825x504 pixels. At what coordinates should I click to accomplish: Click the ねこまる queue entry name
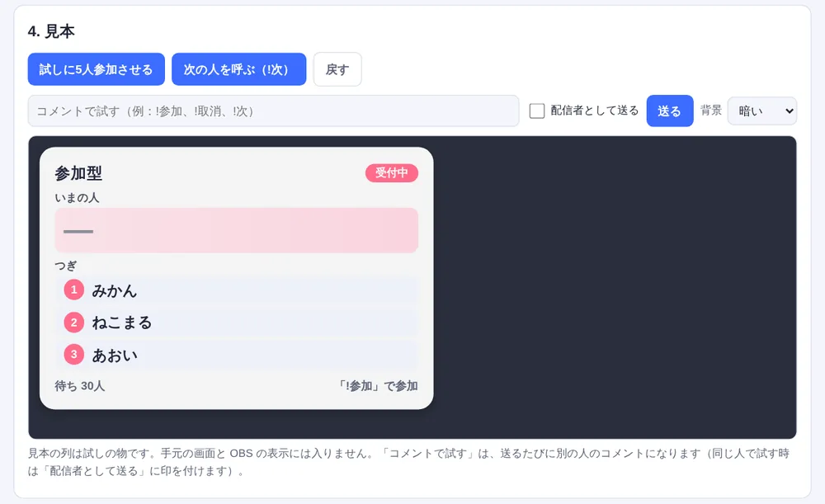point(121,323)
